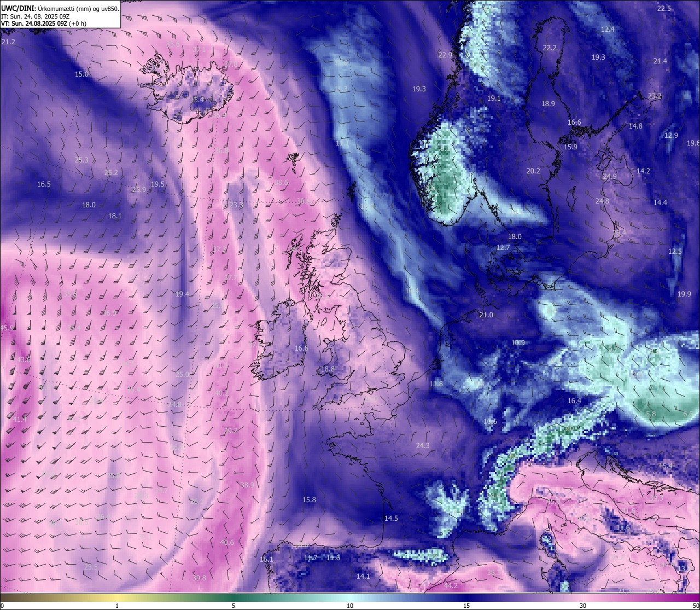Click the 12.5 value near right edge
This screenshot has width=700, height=610.
[x=675, y=252]
